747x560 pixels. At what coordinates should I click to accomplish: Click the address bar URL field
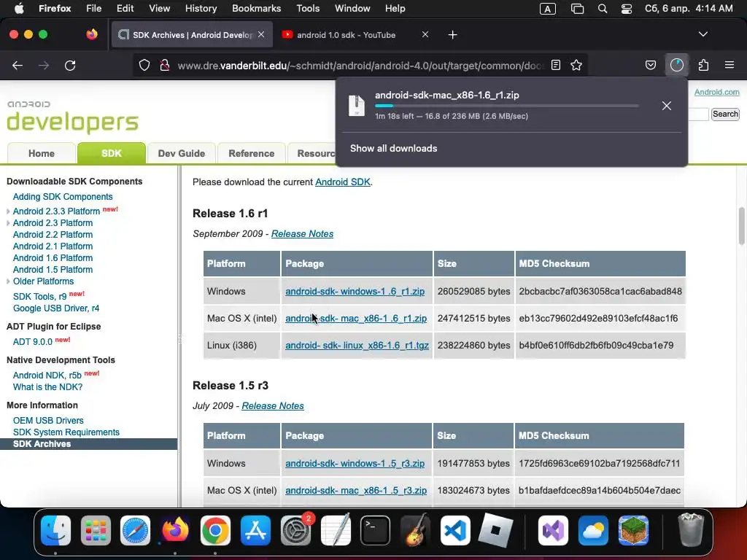(360, 65)
